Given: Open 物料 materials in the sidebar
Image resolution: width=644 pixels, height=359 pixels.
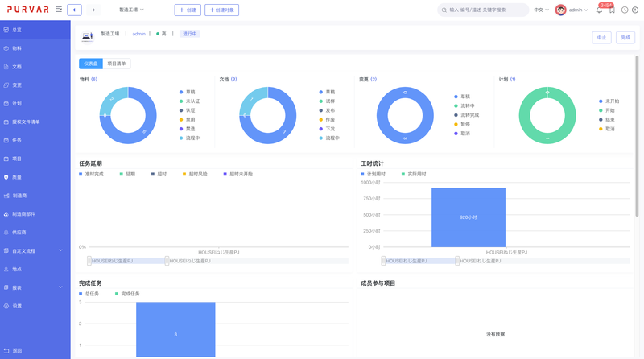Looking at the screenshot, I should [x=35, y=48].
